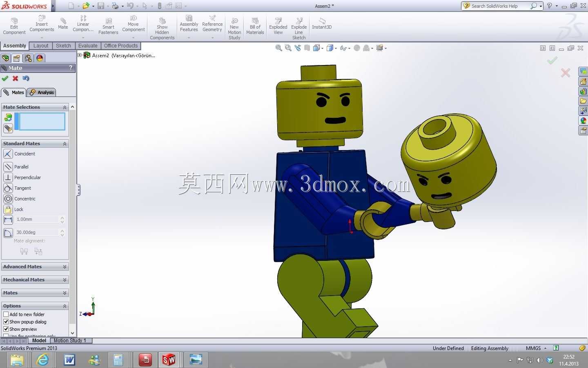Collapse the Options section
The height and width of the screenshot is (368, 588).
click(65, 306)
